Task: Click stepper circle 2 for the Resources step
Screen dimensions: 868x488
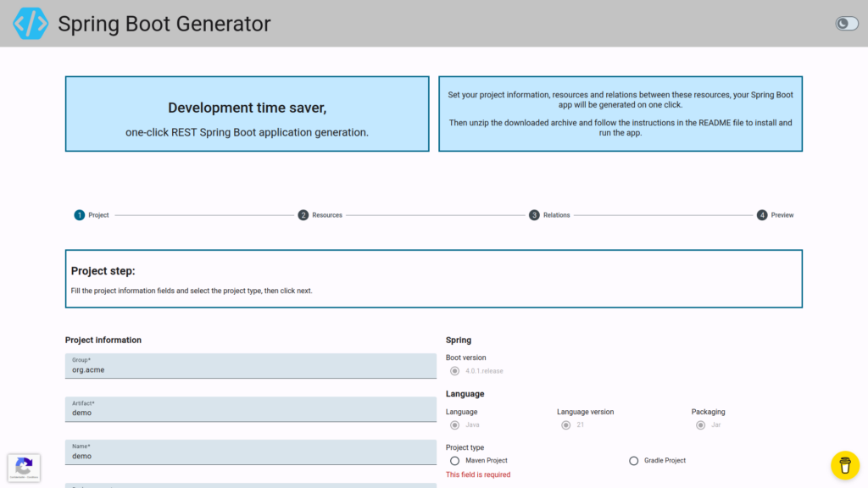Action: (303, 215)
